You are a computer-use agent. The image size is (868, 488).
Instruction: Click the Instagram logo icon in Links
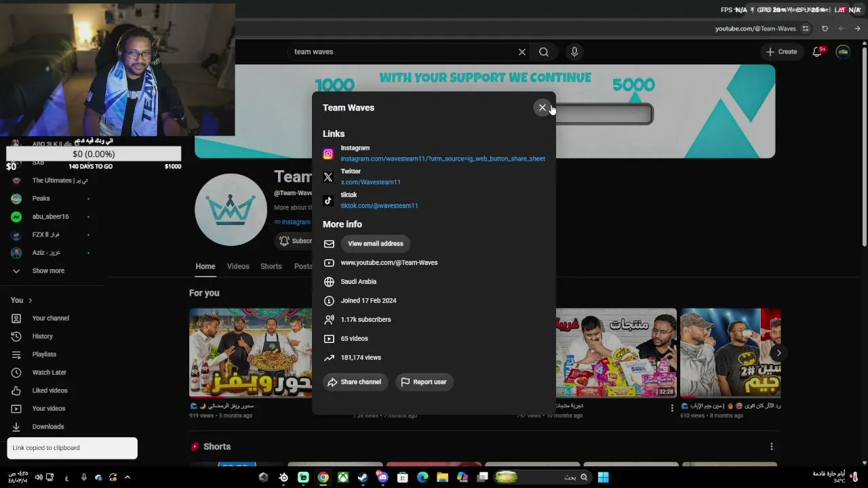tap(328, 154)
